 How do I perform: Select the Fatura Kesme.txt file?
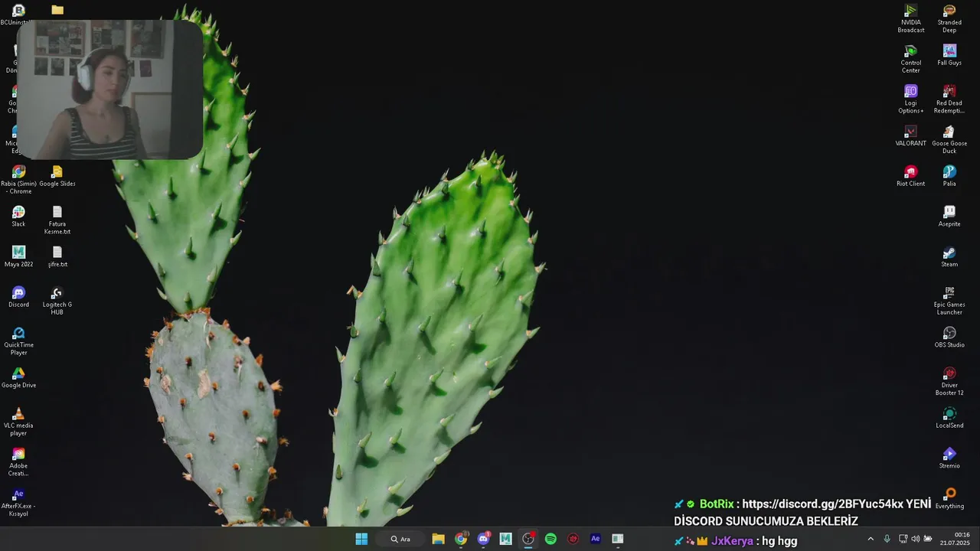click(x=57, y=220)
